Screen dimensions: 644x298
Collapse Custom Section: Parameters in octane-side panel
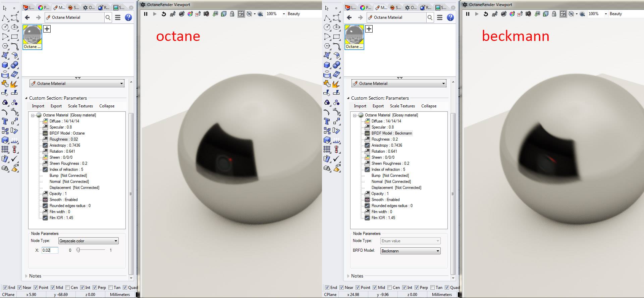click(26, 98)
